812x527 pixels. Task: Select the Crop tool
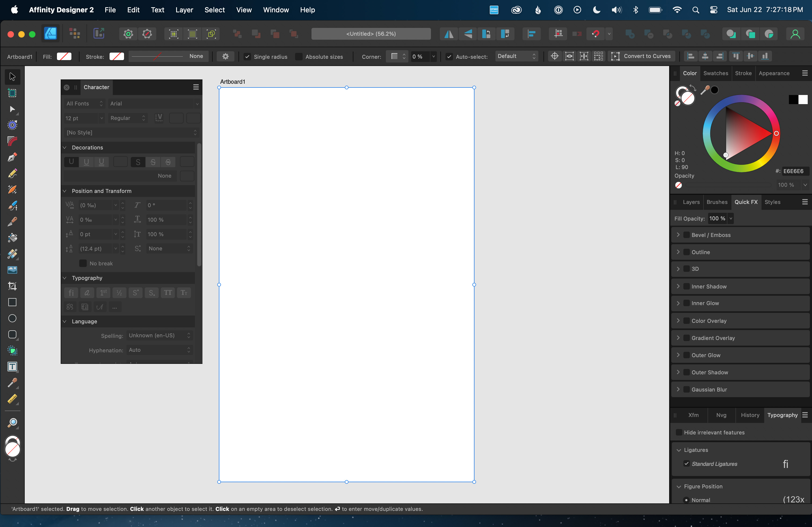click(x=12, y=286)
